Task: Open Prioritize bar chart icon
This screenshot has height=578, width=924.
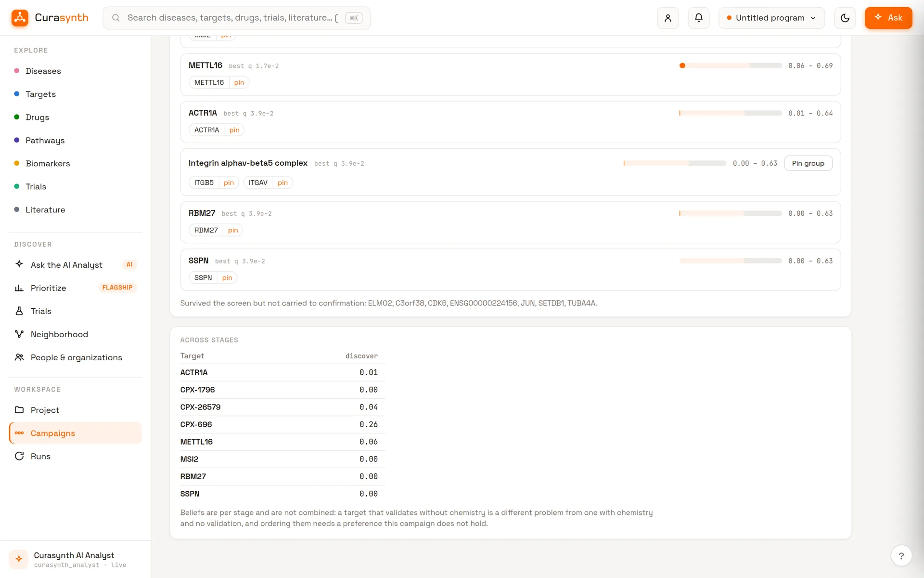Action: [19, 288]
